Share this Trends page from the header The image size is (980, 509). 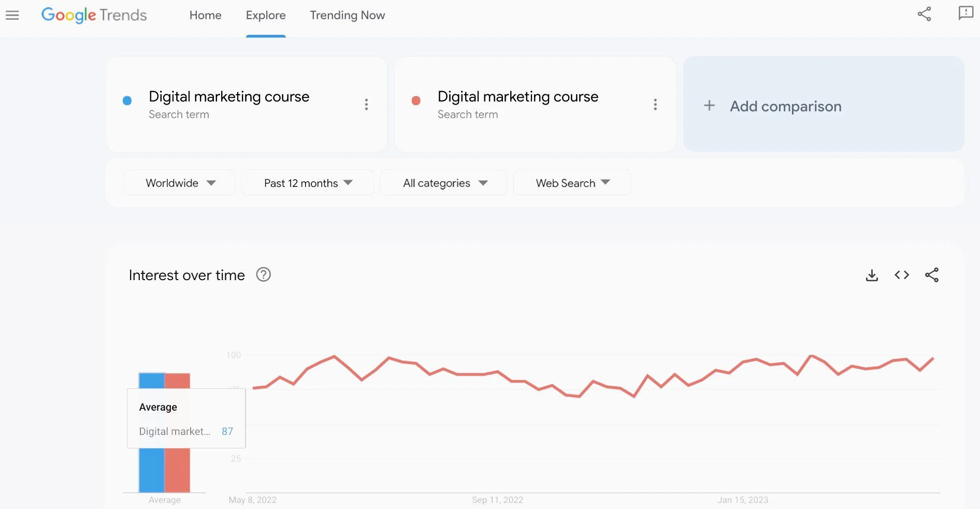point(924,14)
